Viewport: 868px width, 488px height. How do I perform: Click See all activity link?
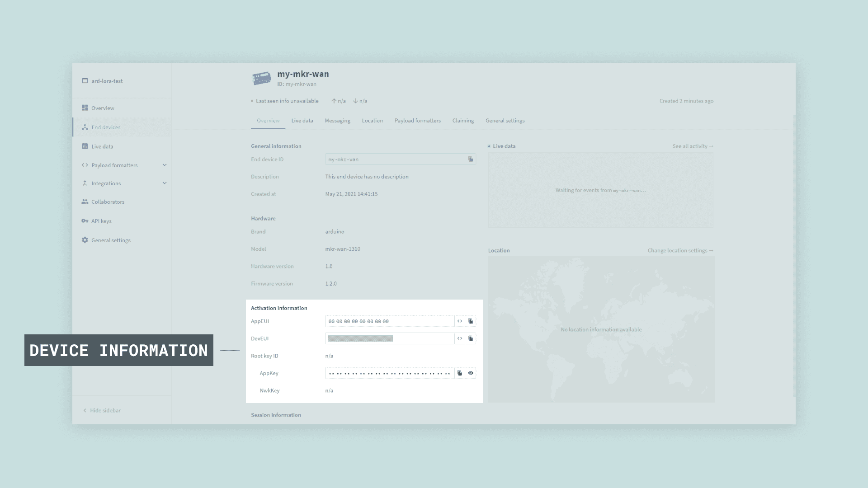(x=692, y=146)
